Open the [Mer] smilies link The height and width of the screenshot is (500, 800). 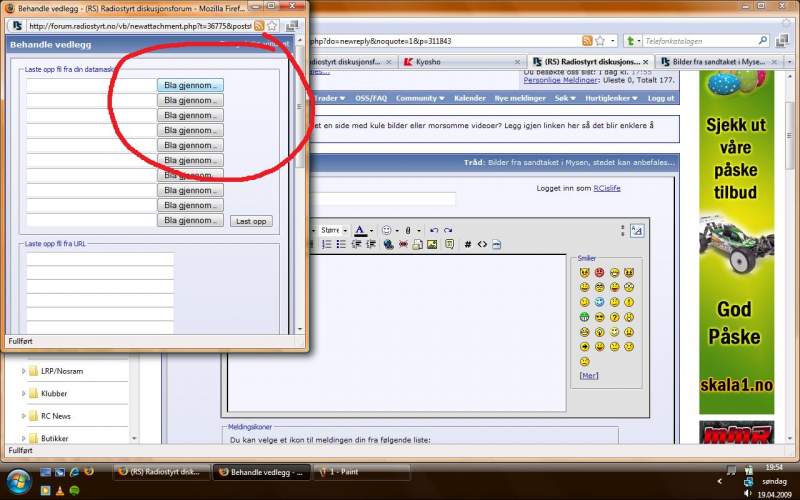(589, 375)
